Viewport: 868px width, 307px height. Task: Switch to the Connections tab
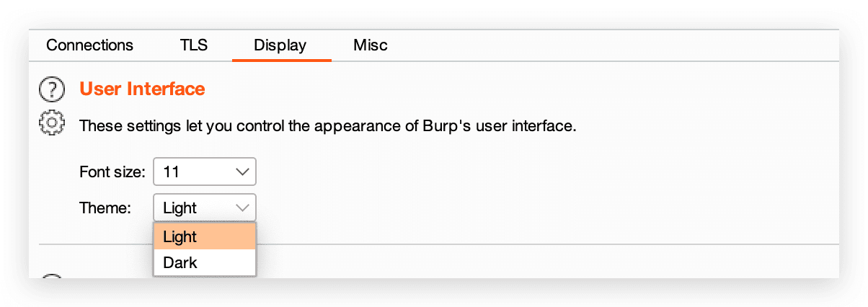pos(89,45)
